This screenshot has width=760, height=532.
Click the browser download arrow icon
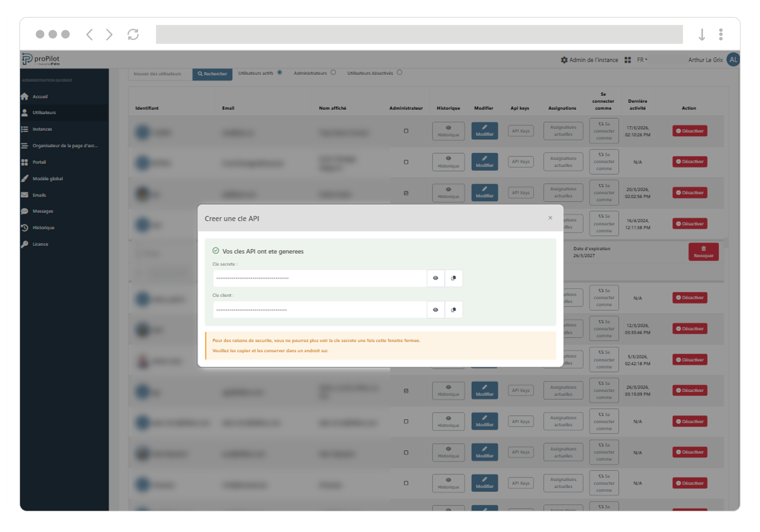[701, 35]
